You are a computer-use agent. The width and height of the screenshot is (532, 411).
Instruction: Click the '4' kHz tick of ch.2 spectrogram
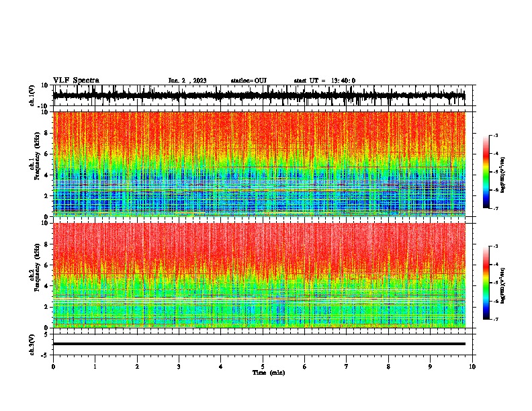coord(47,286)
